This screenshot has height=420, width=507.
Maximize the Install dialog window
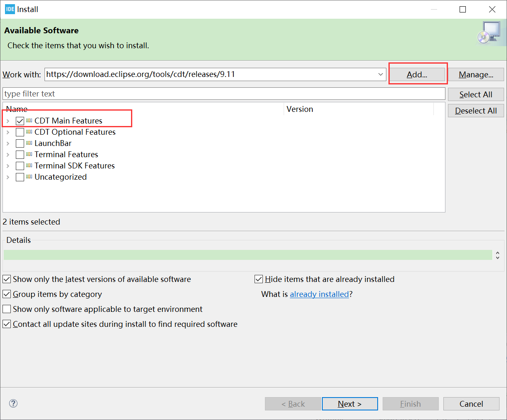pos(462,9)
